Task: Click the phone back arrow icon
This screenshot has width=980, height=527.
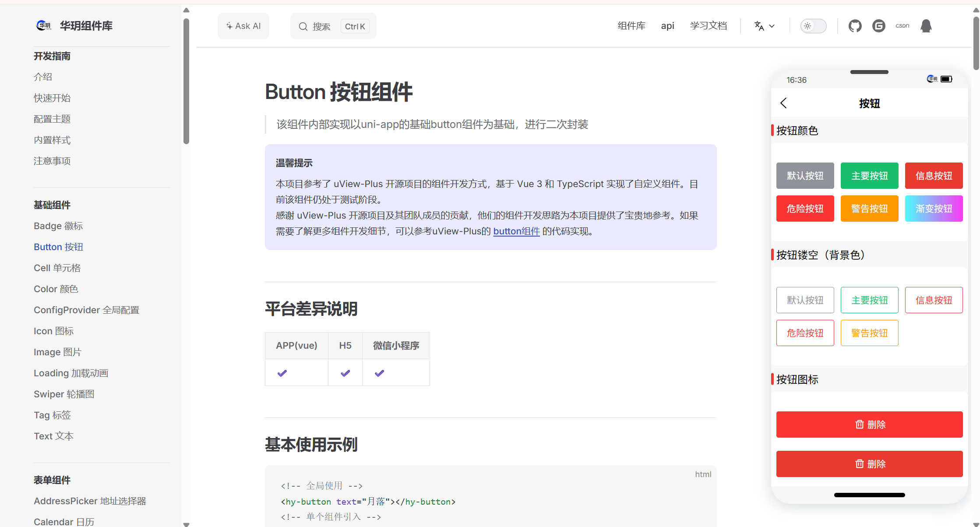Action: 784,103
